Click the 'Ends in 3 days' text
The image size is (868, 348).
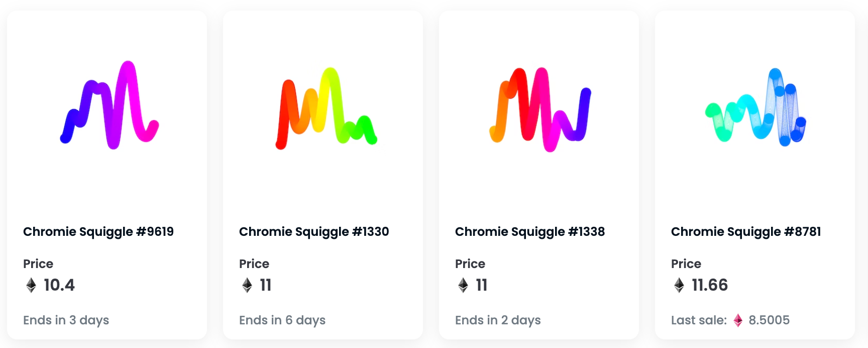pos(66,320)
